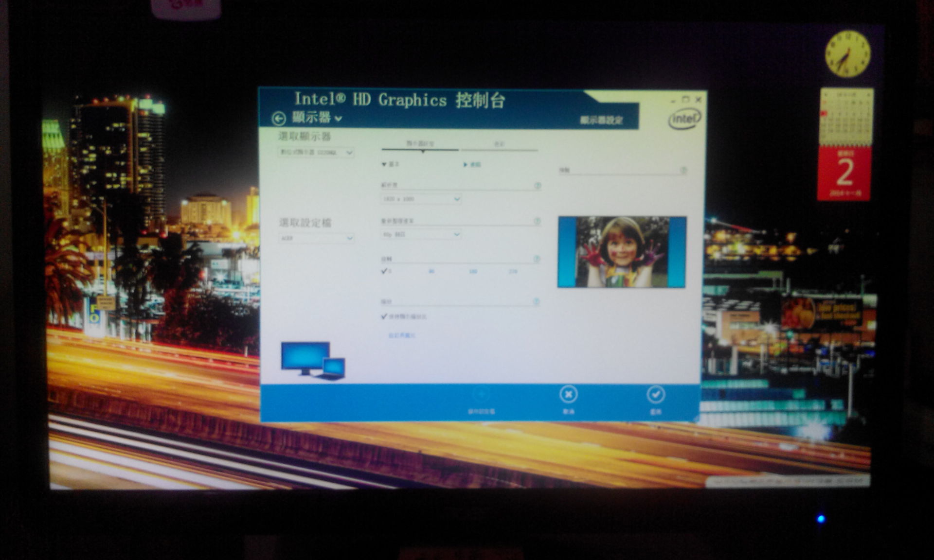Screen dimensions: 934x560
Task: Open the blue custom aspect ratio link
Action: (x=401, y=335)
